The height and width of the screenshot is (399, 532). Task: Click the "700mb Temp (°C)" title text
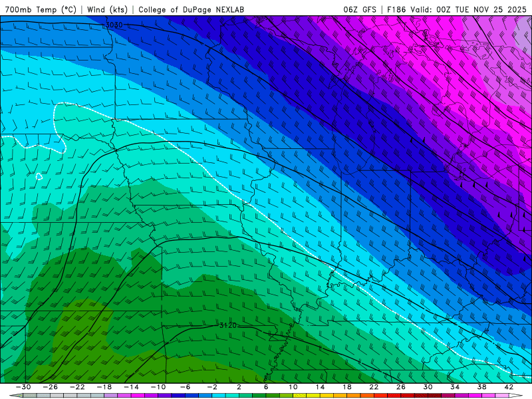41,9
